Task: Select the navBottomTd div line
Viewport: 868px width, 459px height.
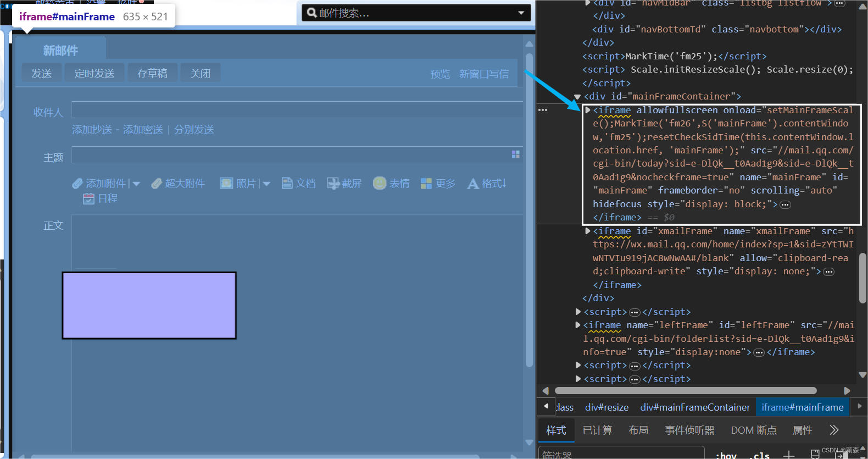Action: coord(717,29)
